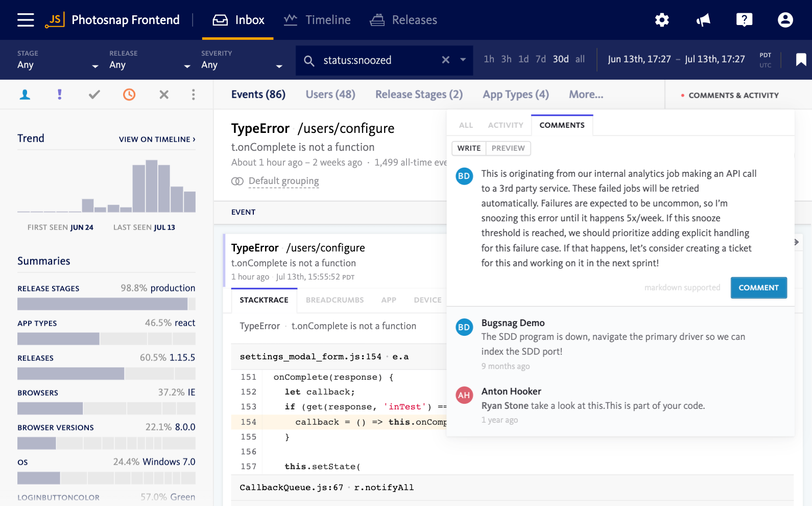Image resolution: width=812 pixels, height=506 pixels.
Task: Switch to PREVIEW mode in comment editor
Action: pyautogui.click(x=508, y=148)
